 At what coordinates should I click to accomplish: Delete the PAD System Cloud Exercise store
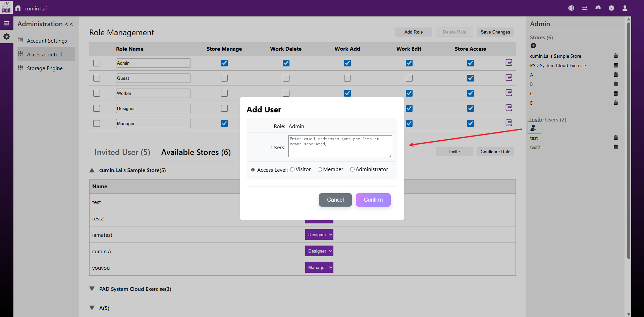click(615, 65)
